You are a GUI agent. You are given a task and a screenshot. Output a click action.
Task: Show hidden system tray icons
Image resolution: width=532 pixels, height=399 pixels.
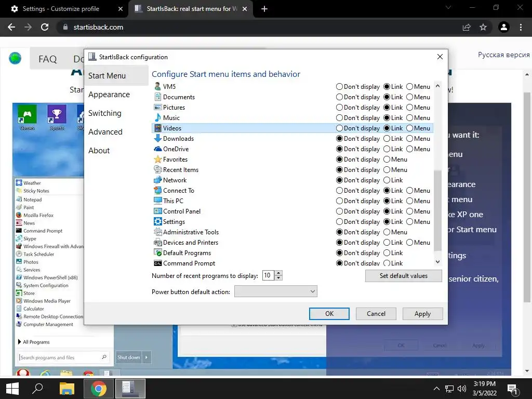436,389
